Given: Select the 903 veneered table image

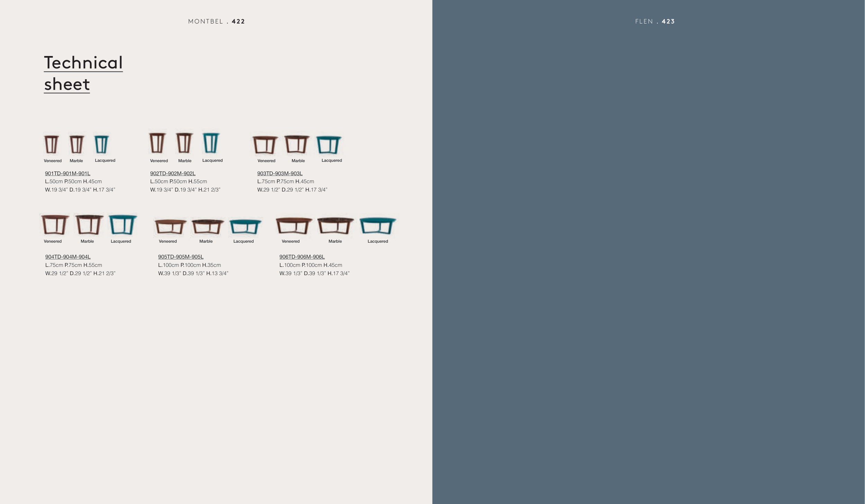Looking at the screenshot, I should [265, 145].
